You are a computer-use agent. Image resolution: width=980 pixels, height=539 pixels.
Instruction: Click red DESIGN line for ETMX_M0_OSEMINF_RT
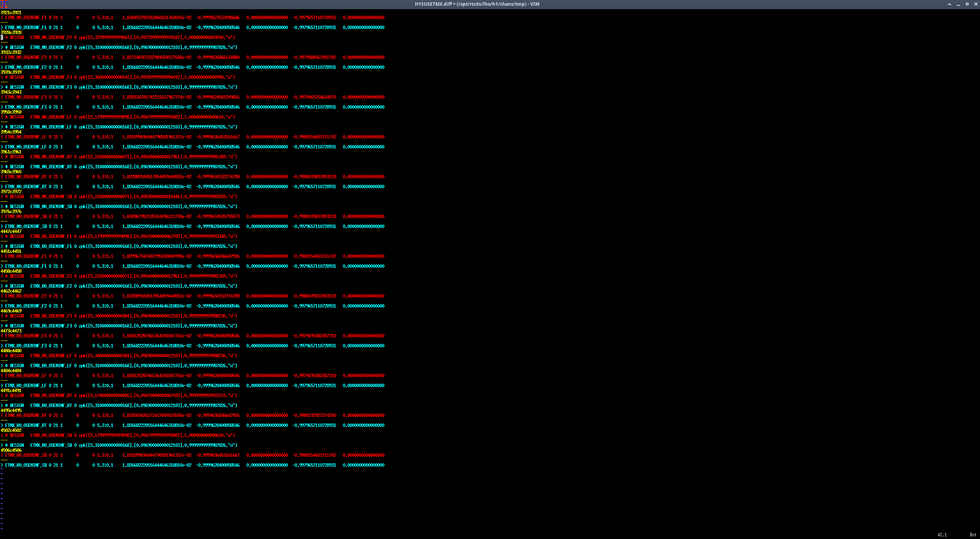coord(119,157)
